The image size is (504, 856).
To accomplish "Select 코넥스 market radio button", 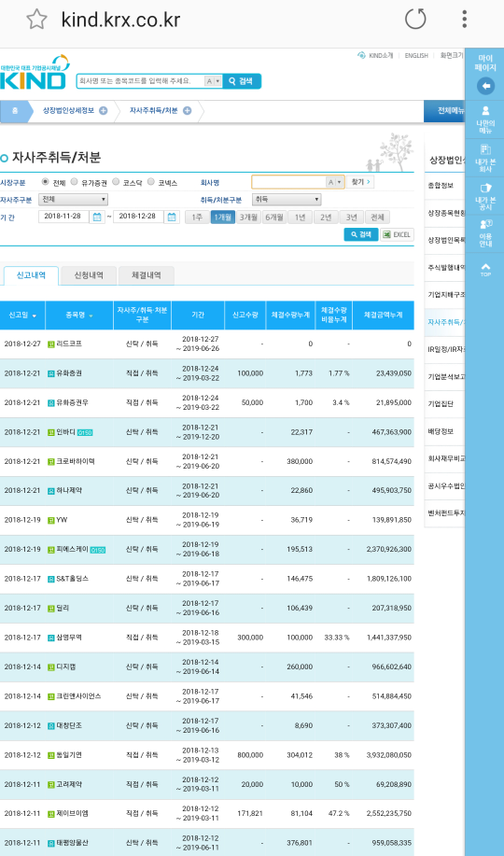I will tap(150, 182).
